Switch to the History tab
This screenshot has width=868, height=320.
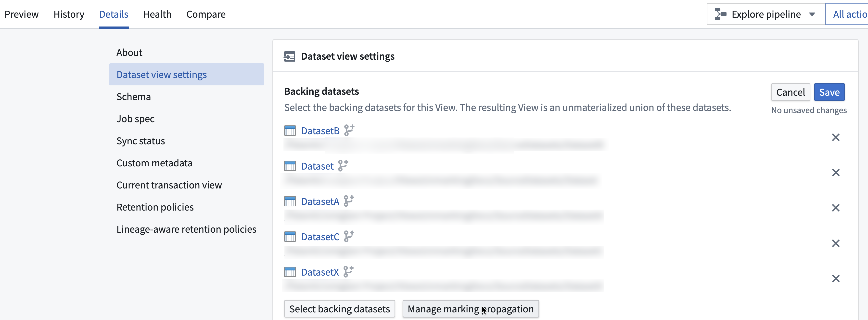pyautogui.click(x=69, y=14)
